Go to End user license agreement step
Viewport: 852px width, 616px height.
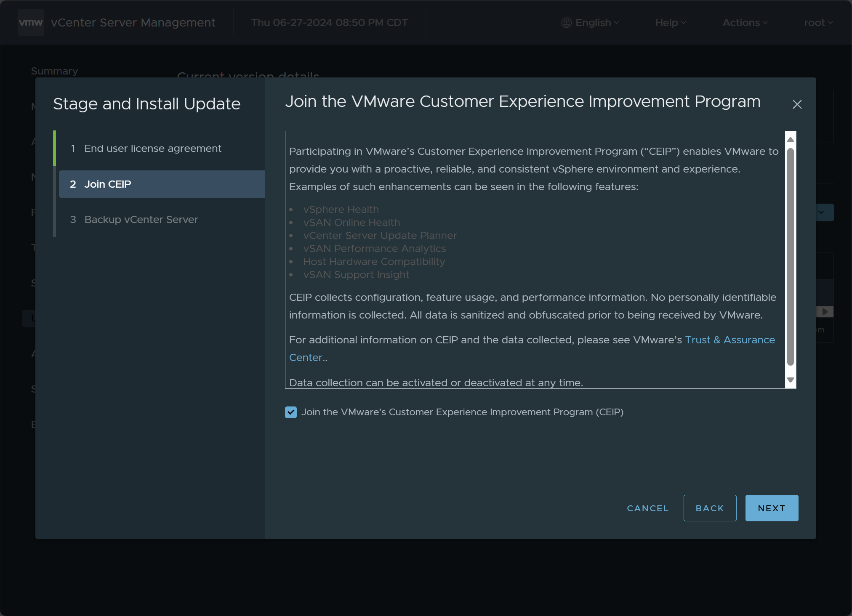[x=152, y=149]
